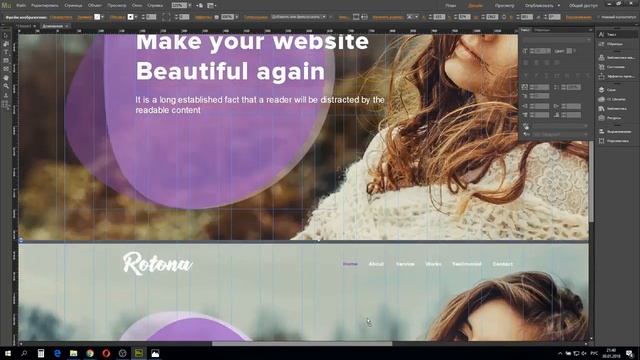The image size is (640, 360).
Task: Switch to План mode
Action: coord(451,6)
